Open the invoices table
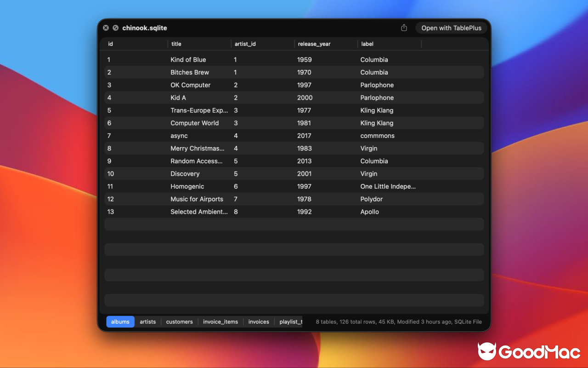This screenshot has width=588, height=368. point(259,322)
